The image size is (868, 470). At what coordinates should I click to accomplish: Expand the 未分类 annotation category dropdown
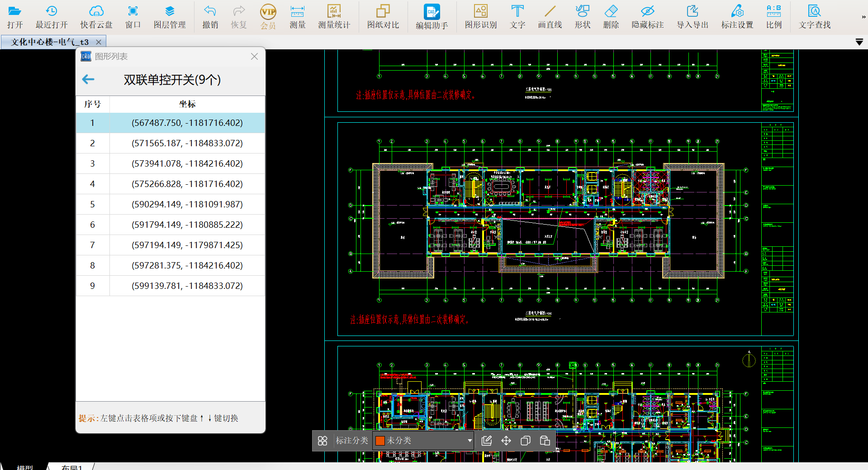tap(470, 441)
